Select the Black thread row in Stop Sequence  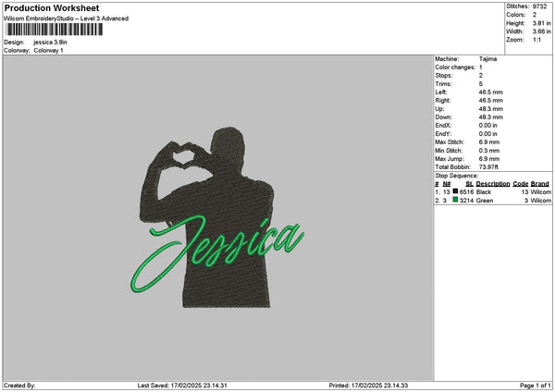click(x=493, y=191)
